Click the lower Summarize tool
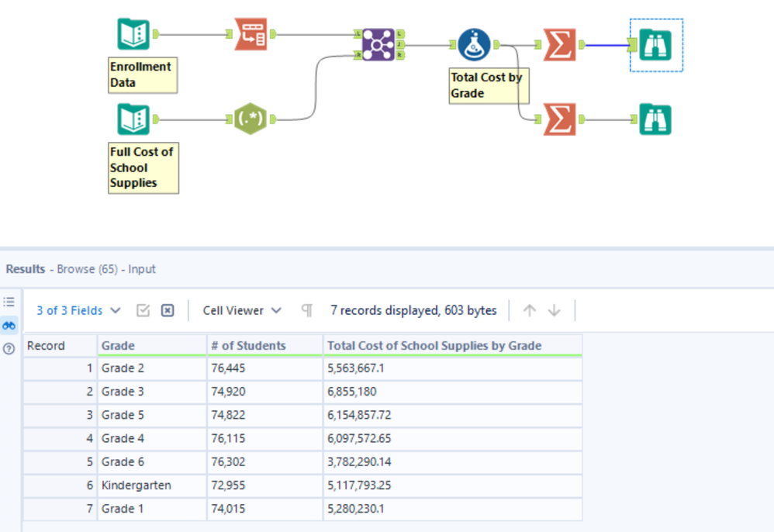Image resolution: width=774 pixels, height=532 pixels. [559, 120]
